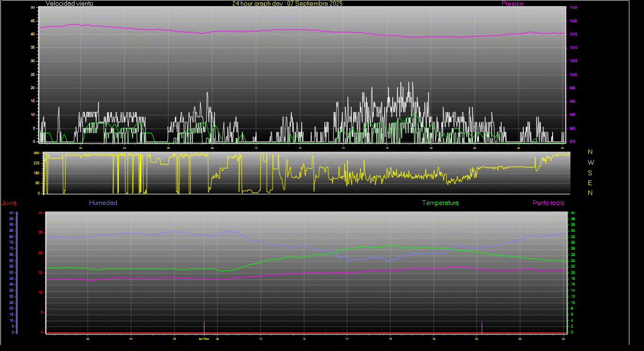
Task: Click the 50 tick on wind speed axis
Action: pyautogui.click(x=32, y=8)
